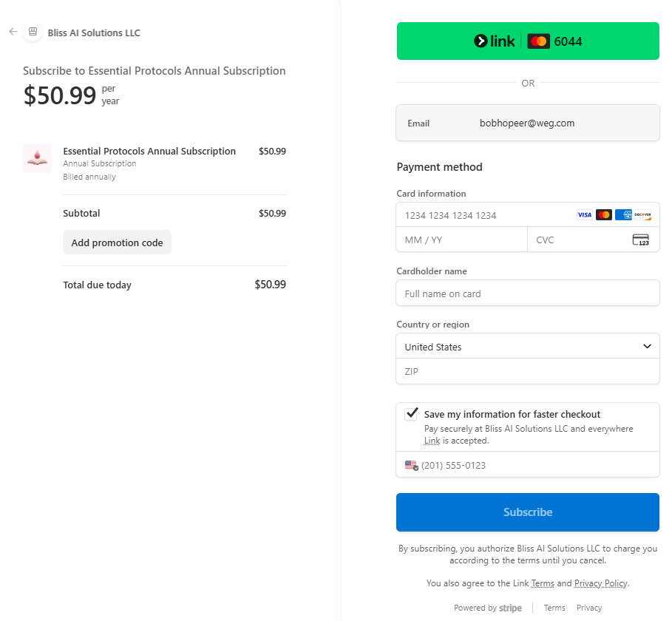Open the Stripe Terms footer link

[x=554, y=608]
